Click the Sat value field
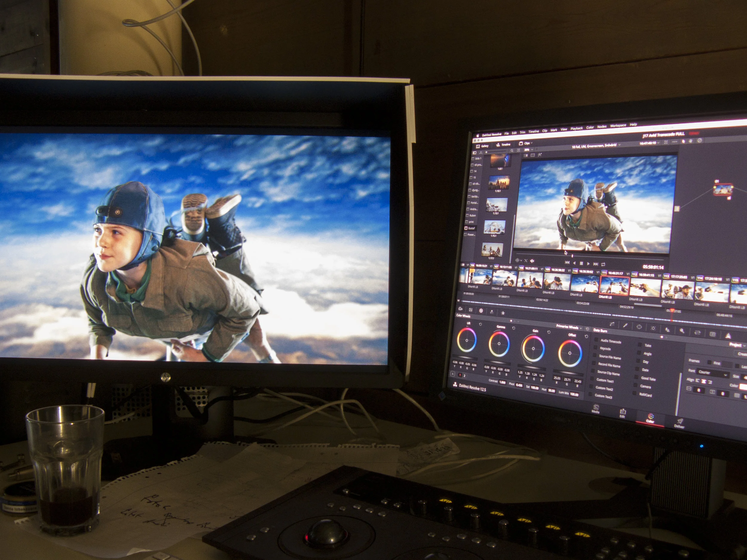The width and height of the screenshot is (747, 560). (x=535, y=388)
